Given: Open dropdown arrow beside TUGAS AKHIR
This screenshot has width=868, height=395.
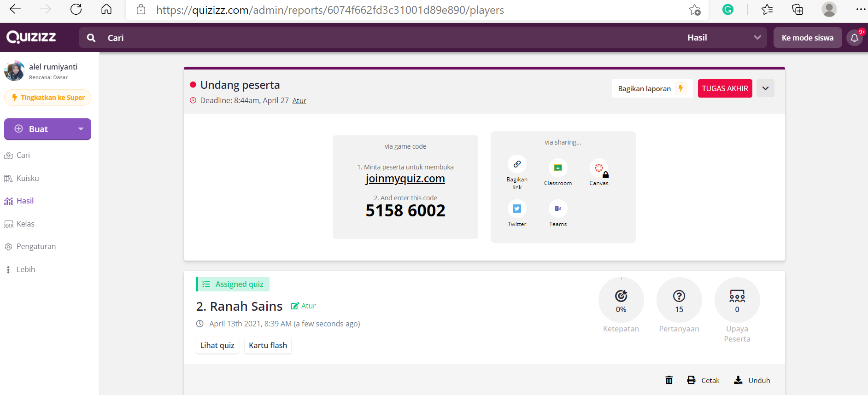Looking at the screenshot, I should (x=765, y=88).
